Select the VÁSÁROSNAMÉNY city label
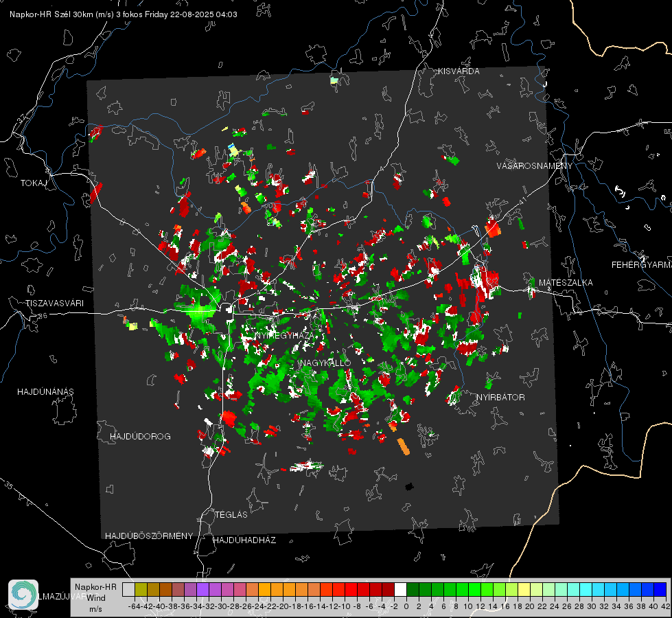This screenshot has height=618, width=672. (x=535, y=166)
